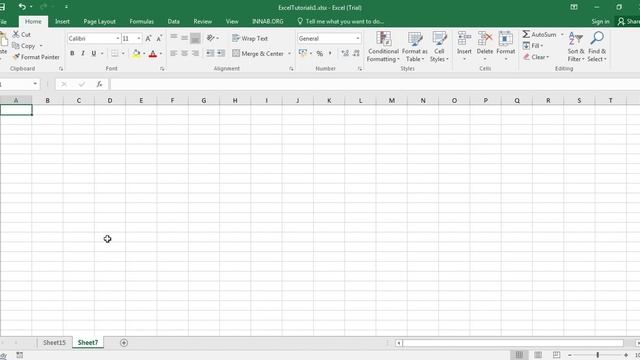
Task: Open the font size dropdown
Action: (139, 38)
